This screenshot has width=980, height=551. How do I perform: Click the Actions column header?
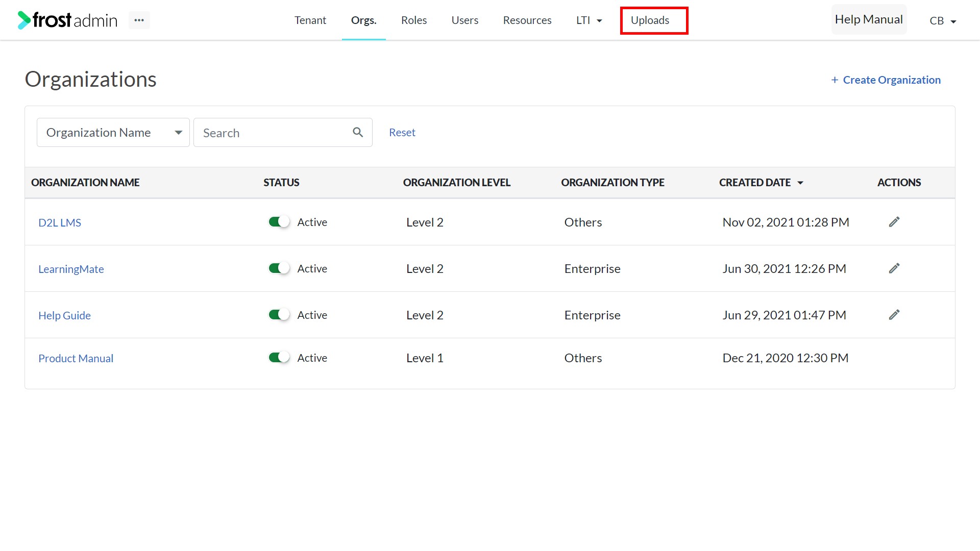tap(899, 183)
